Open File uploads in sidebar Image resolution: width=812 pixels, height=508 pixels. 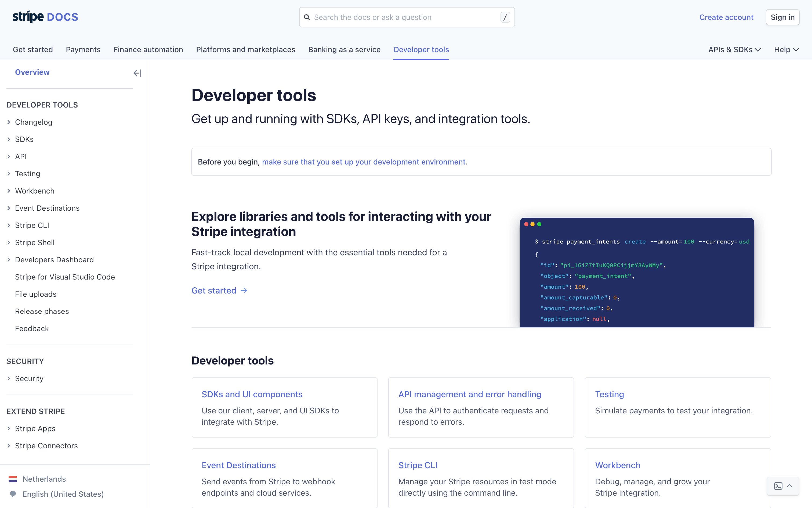35,294
